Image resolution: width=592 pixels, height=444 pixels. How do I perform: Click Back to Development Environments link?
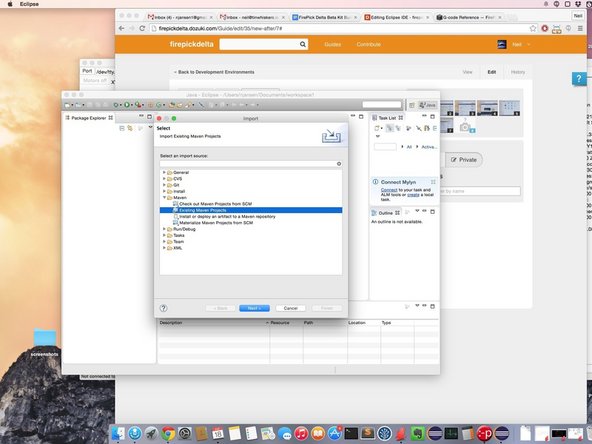tap(214, 72)
